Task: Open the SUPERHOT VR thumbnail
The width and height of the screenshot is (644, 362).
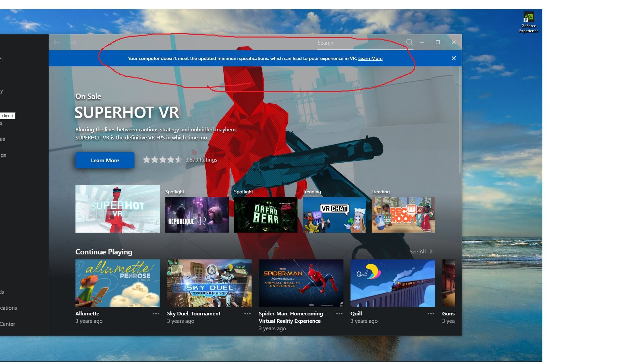Action: [117, 209]
